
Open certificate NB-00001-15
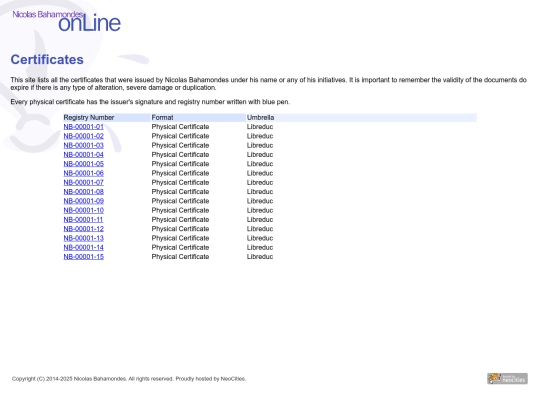coord(84,257)
